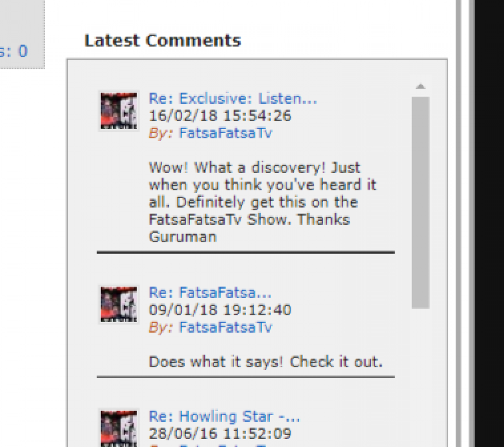
Task: Visit FatsaFatsaTv author link under 16/02/18 comment
Action: 225,133
